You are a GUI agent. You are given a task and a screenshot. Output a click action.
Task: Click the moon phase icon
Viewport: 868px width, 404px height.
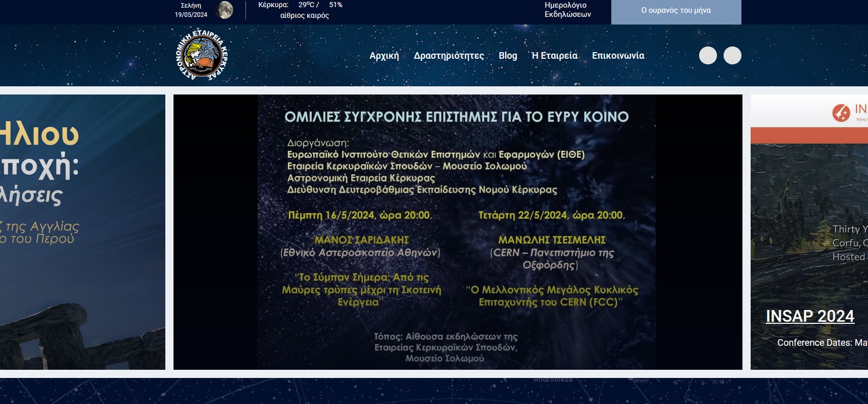(x=224, y=10)
